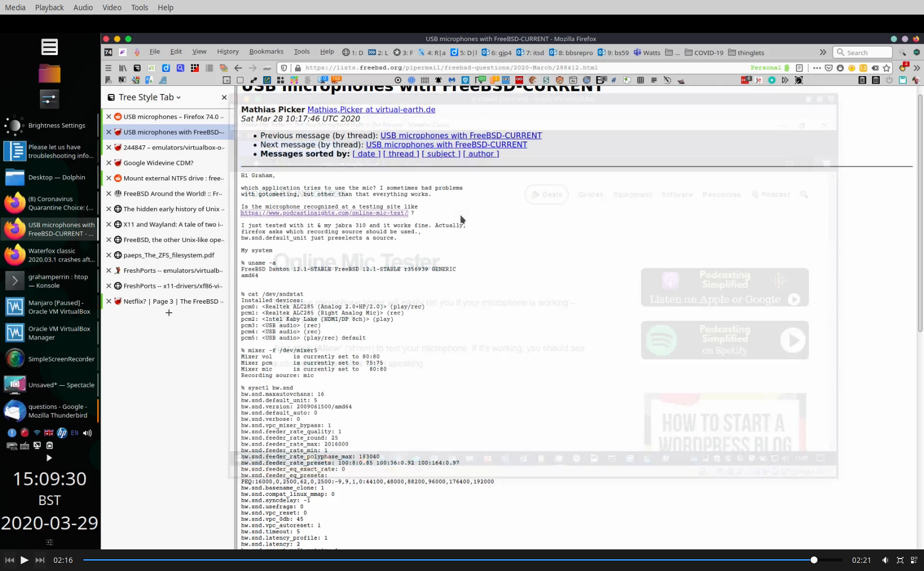
Task: Open previous message thread link
Action: (461, 136)
